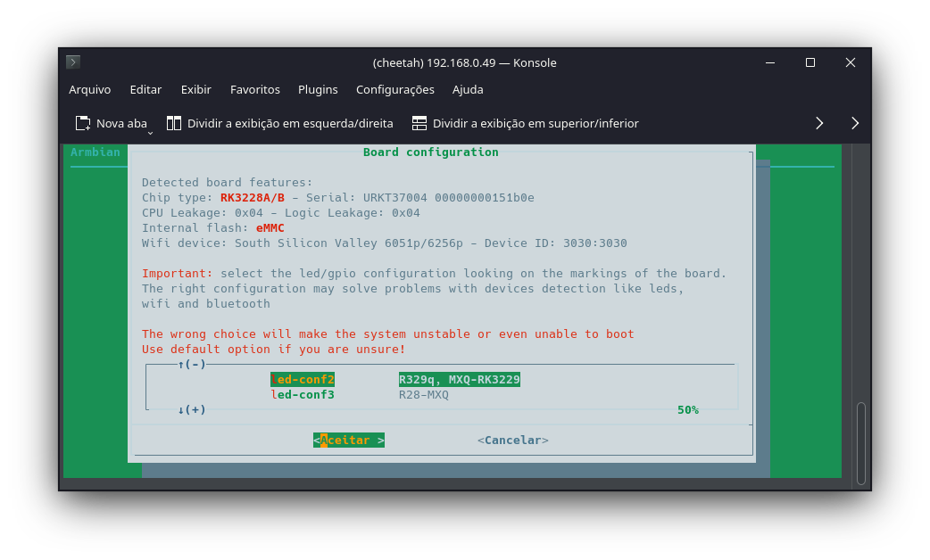The width and height of the screenshot is (930, 560).
Task: Click the R28-MXQ description
Action: point(423,395)
